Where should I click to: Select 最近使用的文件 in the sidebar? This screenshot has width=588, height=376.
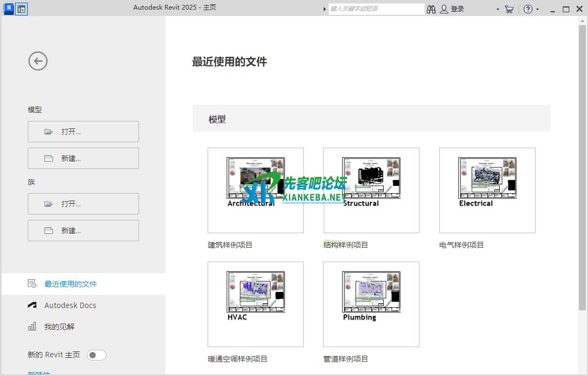70,284
